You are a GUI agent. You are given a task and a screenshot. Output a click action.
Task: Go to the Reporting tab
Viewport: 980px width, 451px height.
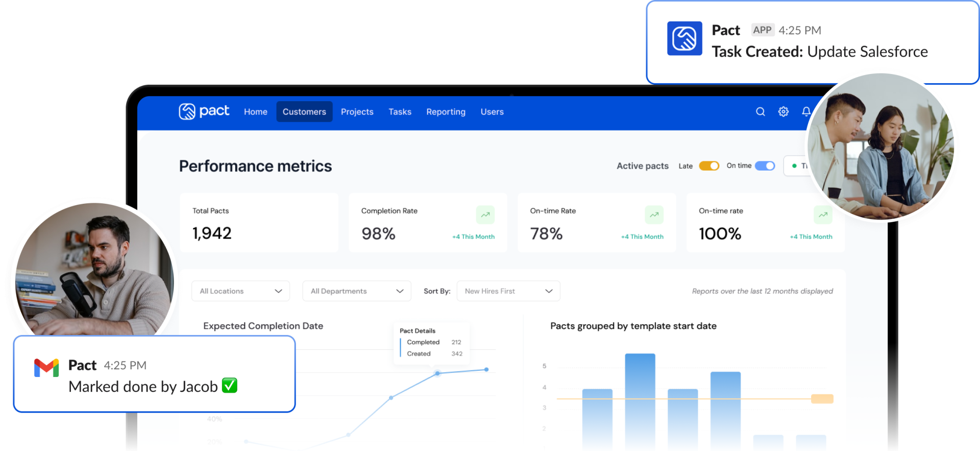tap(446, 112)
